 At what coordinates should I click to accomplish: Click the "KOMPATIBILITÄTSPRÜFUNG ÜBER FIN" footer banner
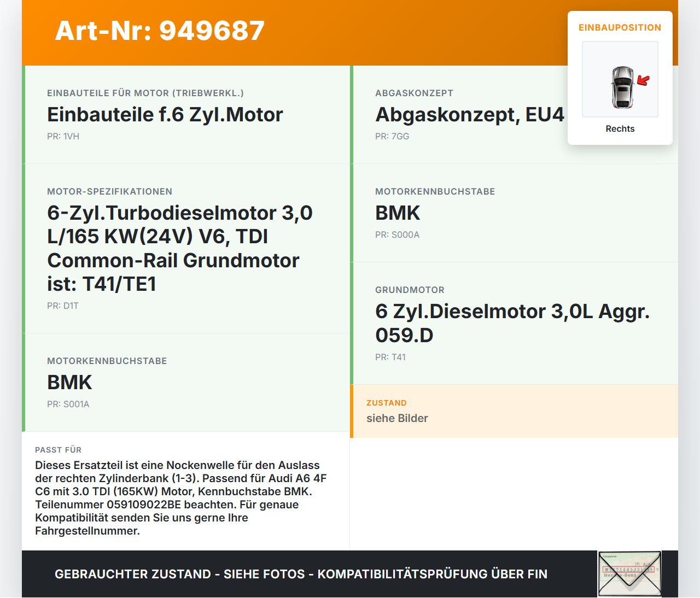pyautogui.click(x=433, y=574)
